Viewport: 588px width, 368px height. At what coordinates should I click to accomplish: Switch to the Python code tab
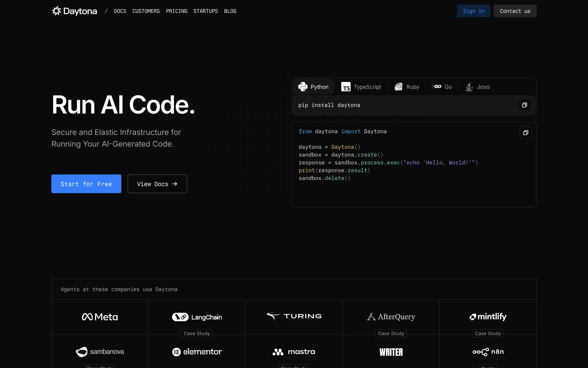pyautogui.click(x=313, y=87)
